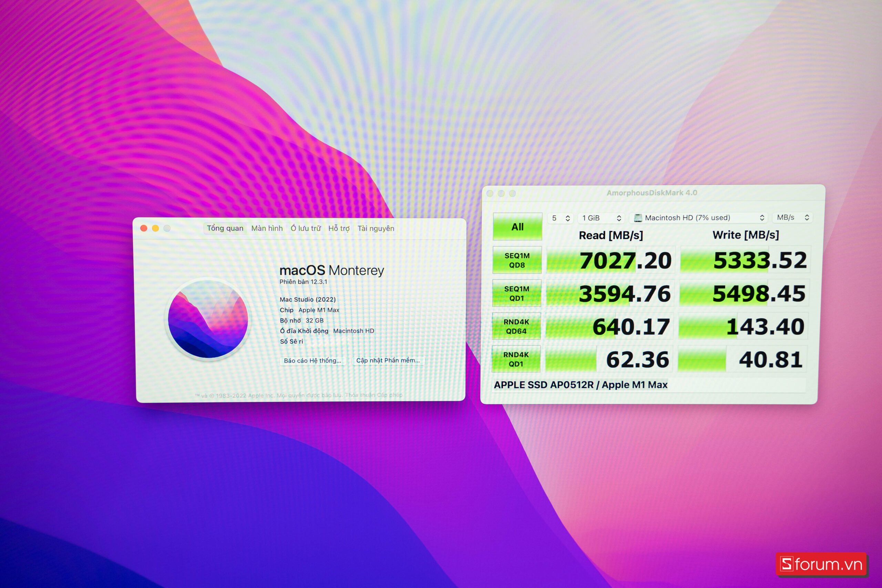
Task: Switch to the Màn hình tab
Action: click(x=267, y=228)
